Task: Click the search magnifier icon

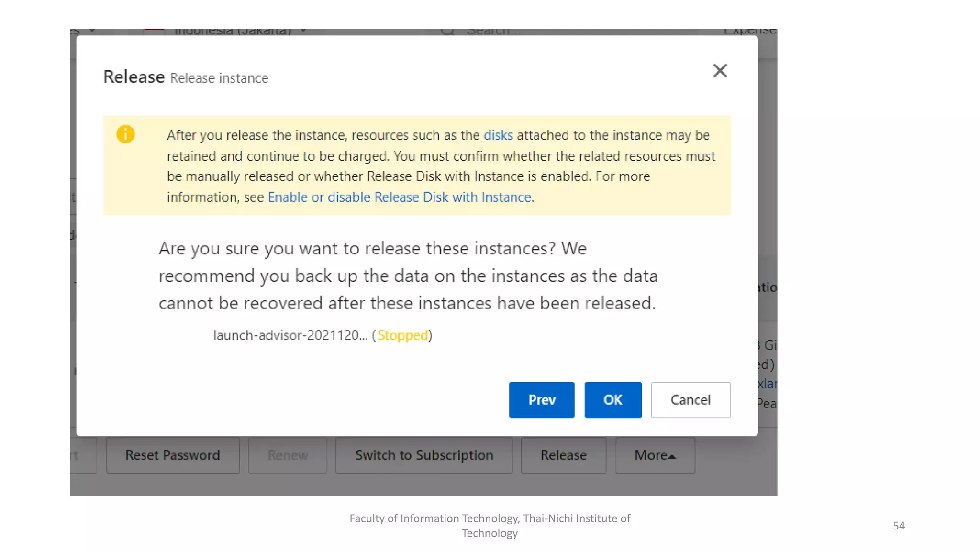Action: [x=447, y=32]
